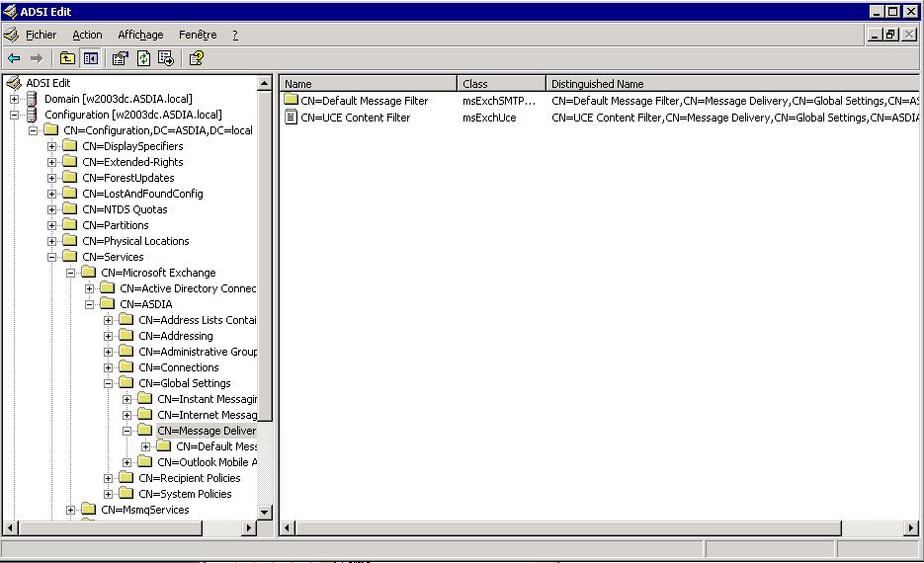Collapse the CN=Message Delivery node
Screen dimensions: 924x563
(x=127, y=431)
